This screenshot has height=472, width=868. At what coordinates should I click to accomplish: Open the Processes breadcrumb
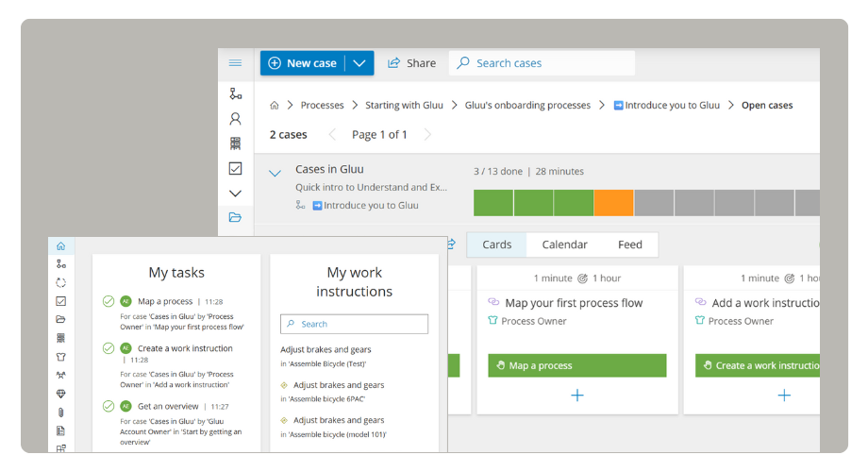coord(322,106)
